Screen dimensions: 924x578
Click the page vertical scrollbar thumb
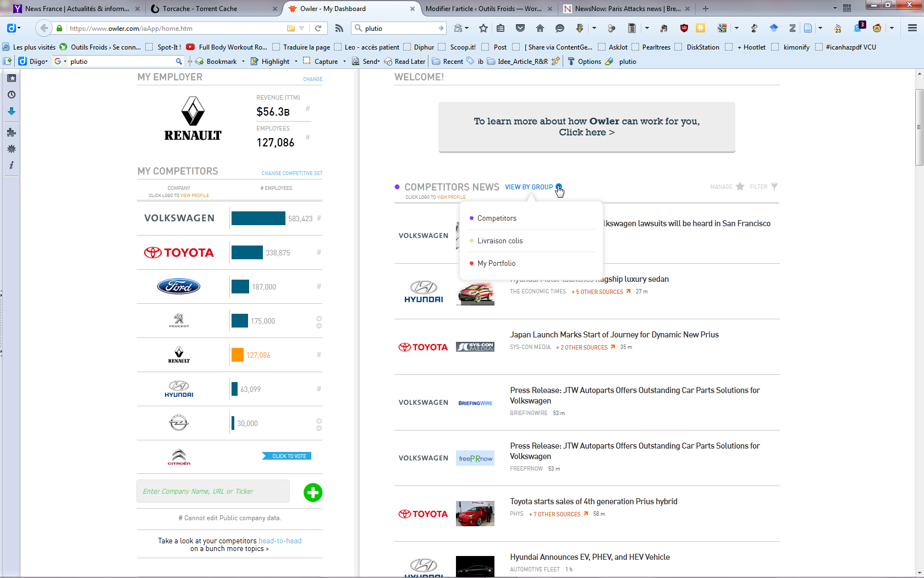919,127
